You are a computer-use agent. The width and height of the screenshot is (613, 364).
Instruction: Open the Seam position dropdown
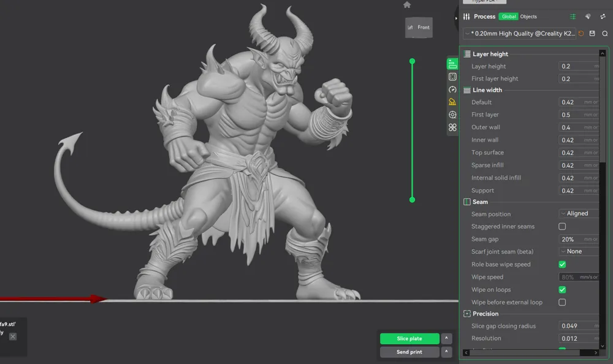pyautogui.click(x=579, y=213)
